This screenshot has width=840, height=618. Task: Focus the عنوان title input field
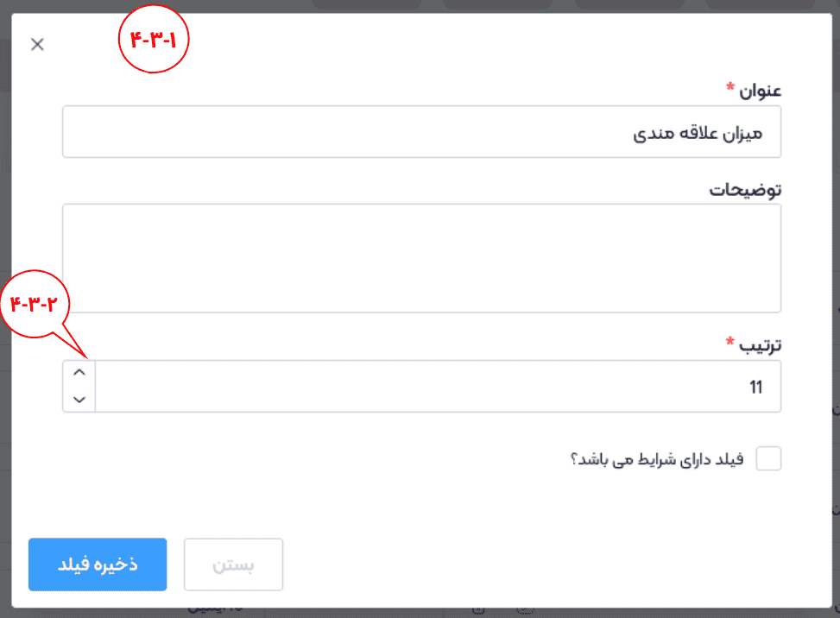pyautogui.click(x=421, y=132)
